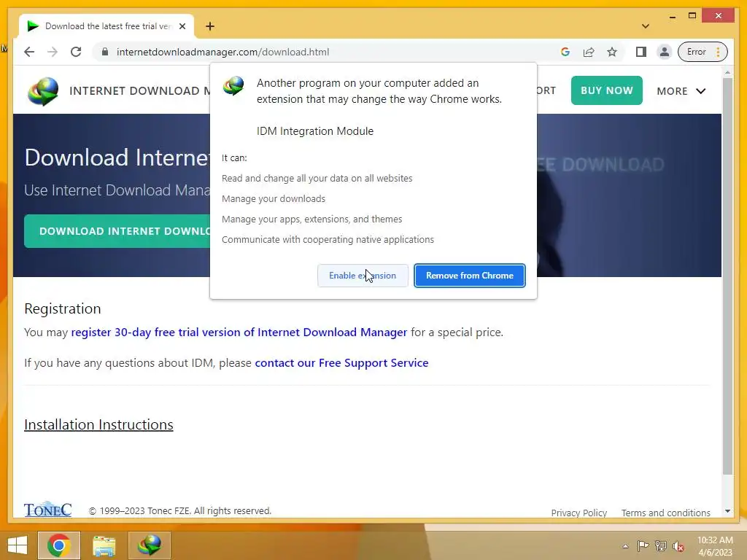747x560 pixels.
Task: Open Terms and conditions link
Action: click(665, 513)
